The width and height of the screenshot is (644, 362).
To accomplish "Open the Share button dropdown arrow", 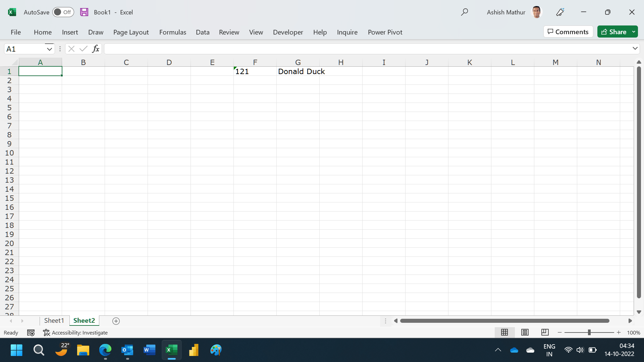I will click(x=634, y=32).
